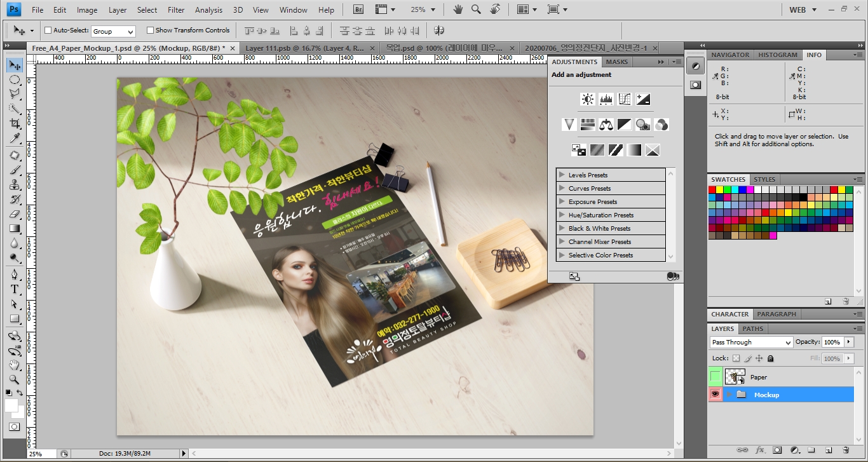Screen dimensions: 868x462
Task: Add a Brightness/Contrast adjustment
Action: [587, 99]
